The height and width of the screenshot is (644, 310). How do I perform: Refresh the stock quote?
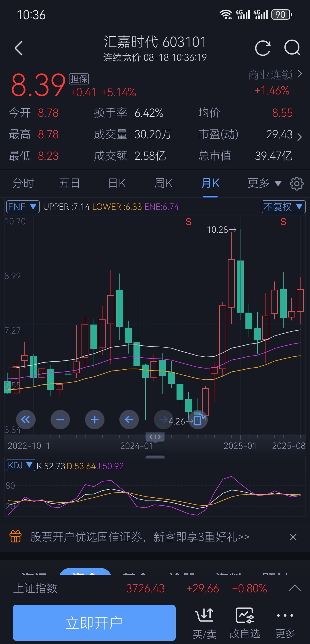[x=263, y=48]
